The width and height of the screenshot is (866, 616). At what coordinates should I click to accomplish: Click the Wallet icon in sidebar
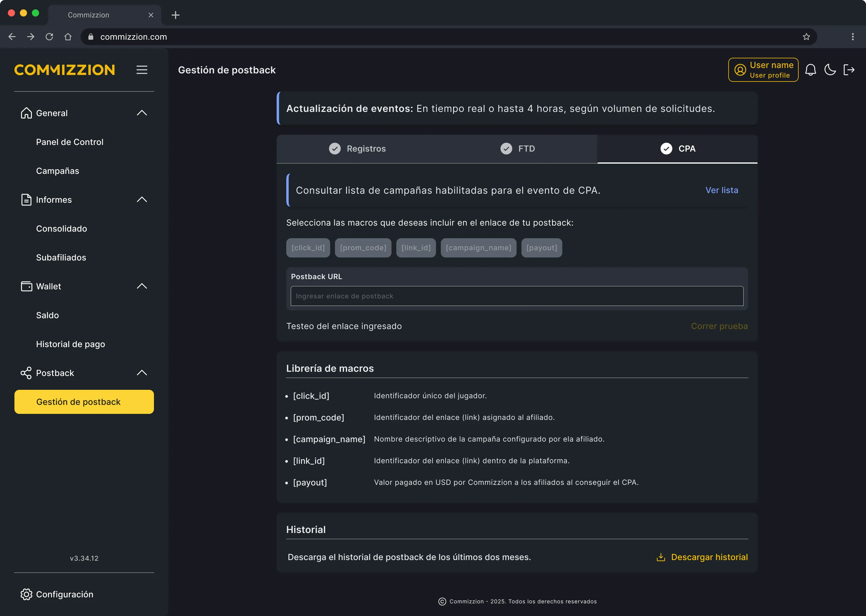coord(26,286)
